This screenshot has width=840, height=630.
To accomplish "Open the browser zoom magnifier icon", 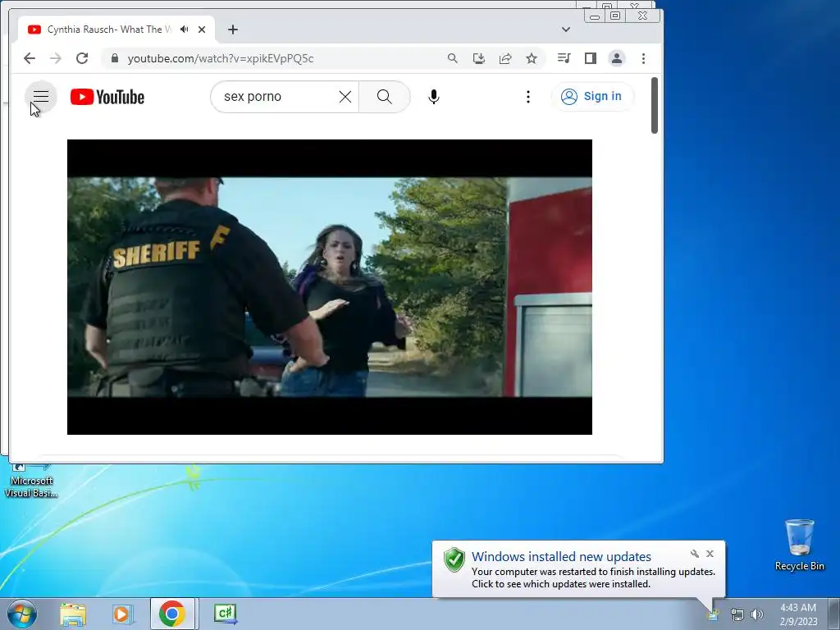I will coord(453,58).
